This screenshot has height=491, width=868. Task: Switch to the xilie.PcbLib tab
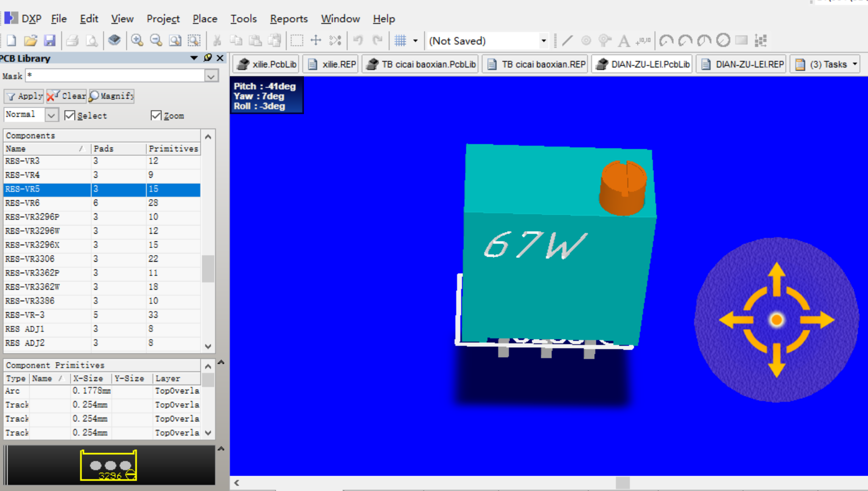[266, 64]
